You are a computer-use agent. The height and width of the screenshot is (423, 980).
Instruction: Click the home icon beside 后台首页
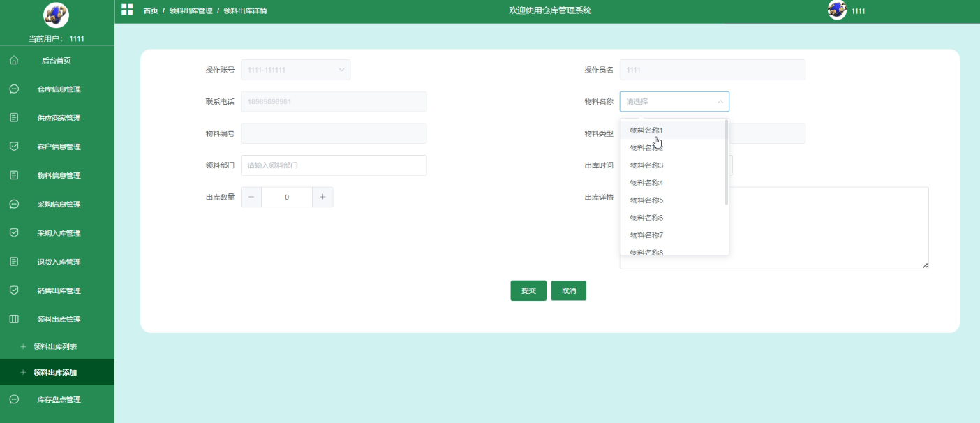click(x=14, y=61)
